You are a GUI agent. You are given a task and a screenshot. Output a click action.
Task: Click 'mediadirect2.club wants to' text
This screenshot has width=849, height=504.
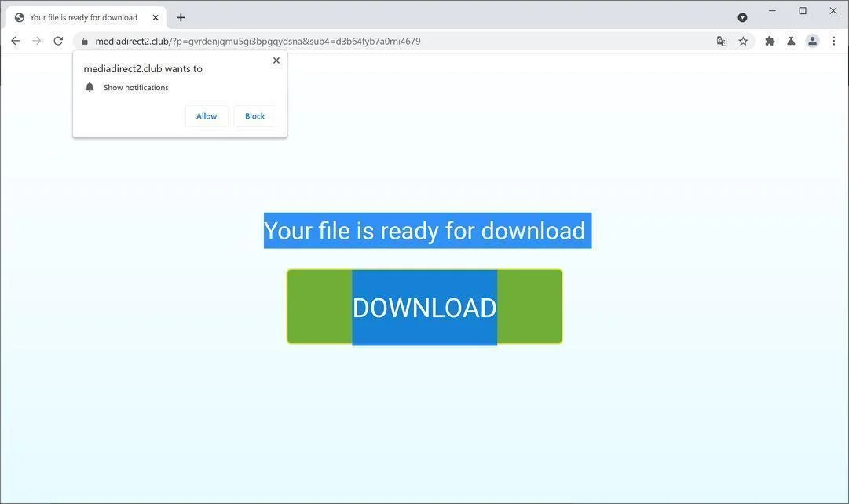click(x=143, y=69)
